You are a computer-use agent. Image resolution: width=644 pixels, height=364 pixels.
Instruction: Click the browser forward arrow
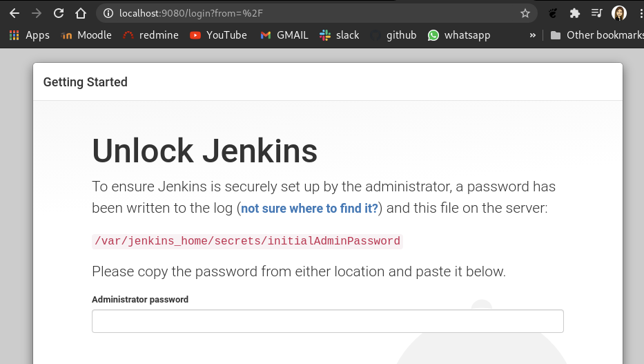coord(37,13)
